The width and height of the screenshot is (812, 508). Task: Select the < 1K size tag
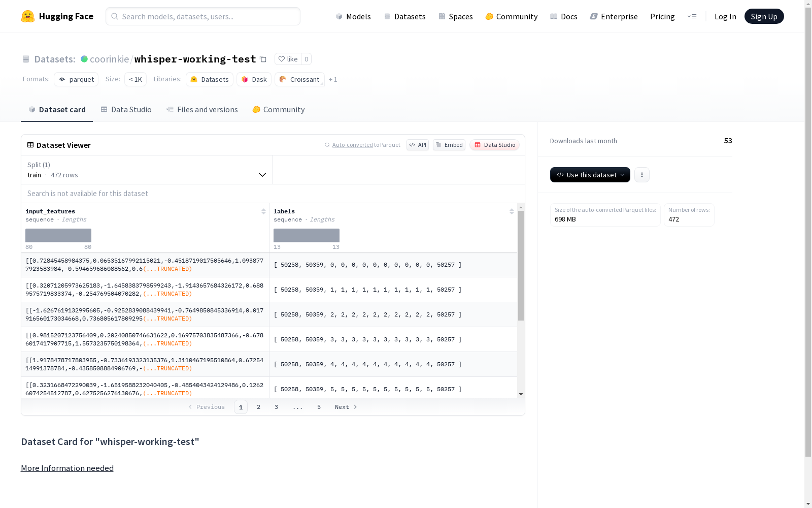pyautogui.click(x=136, y=79)
